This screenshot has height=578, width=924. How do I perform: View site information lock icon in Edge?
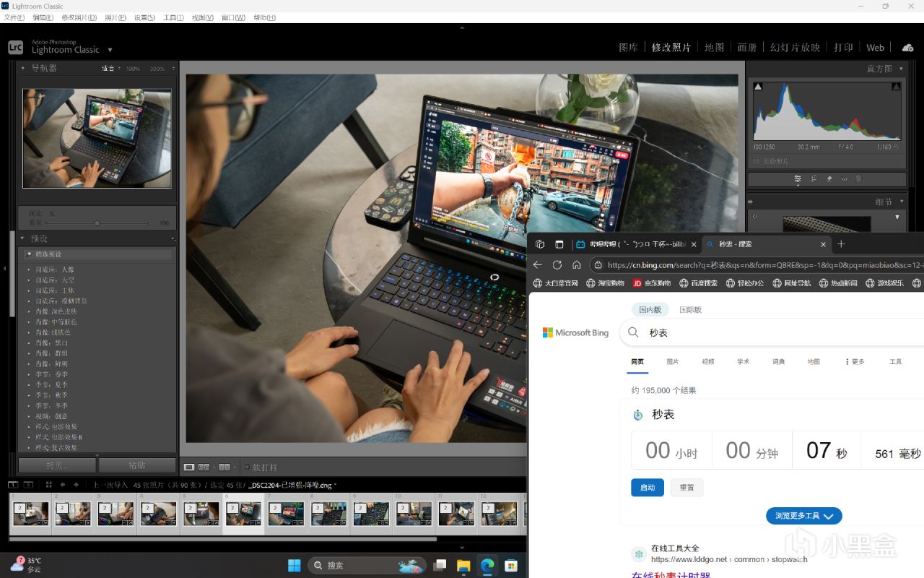(597, 265)
